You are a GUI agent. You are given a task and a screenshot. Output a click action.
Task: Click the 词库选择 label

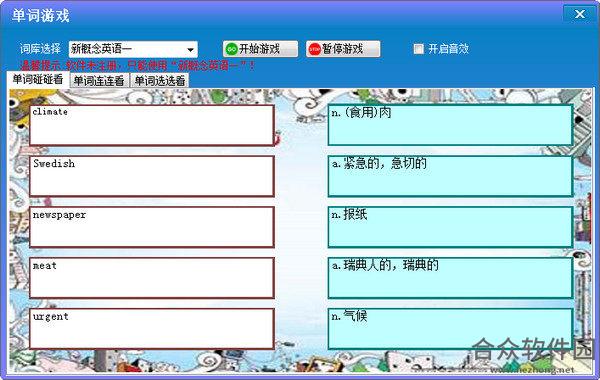pyautogui.click(x=40, y=49)
